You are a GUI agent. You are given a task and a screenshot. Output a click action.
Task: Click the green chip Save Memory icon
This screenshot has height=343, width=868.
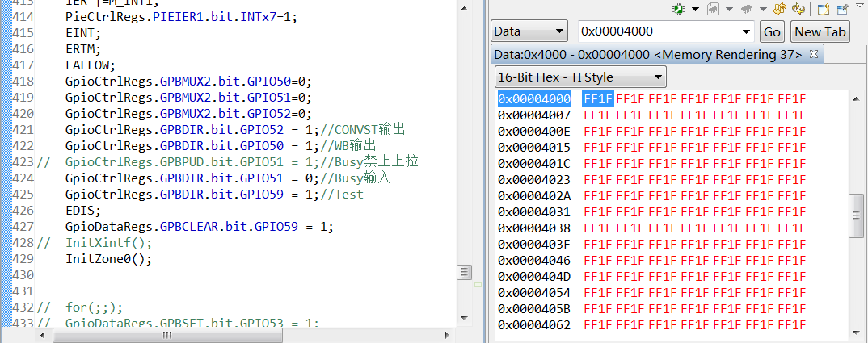click(677, 9)
